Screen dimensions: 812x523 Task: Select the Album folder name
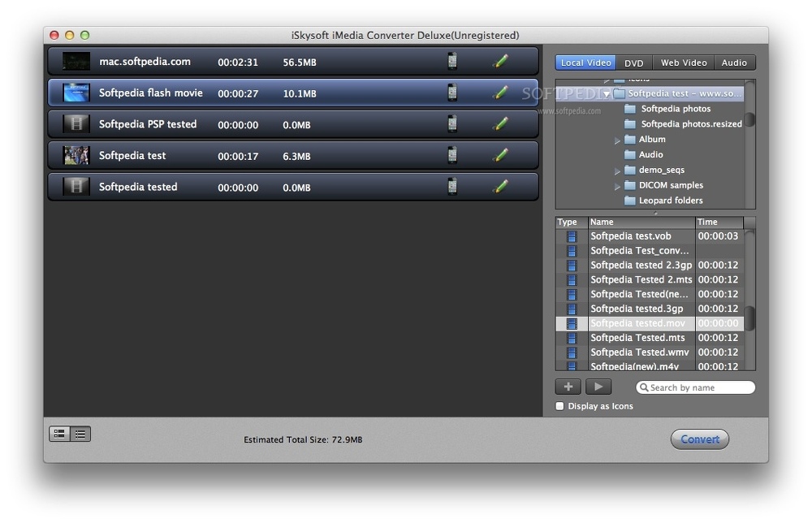[x=652, y=140]
